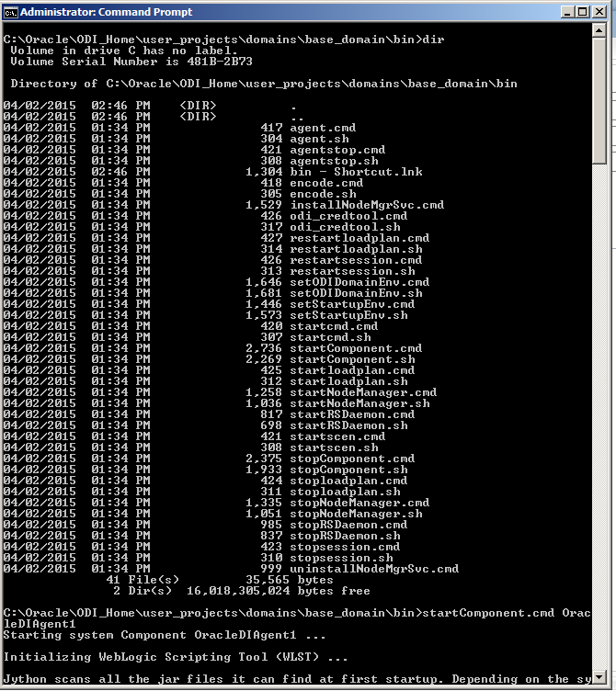The height and width of the screenshot is (691, 616).
Task: Click the setODIDomainEnv.cmd file name
Action: pos(359,282)
